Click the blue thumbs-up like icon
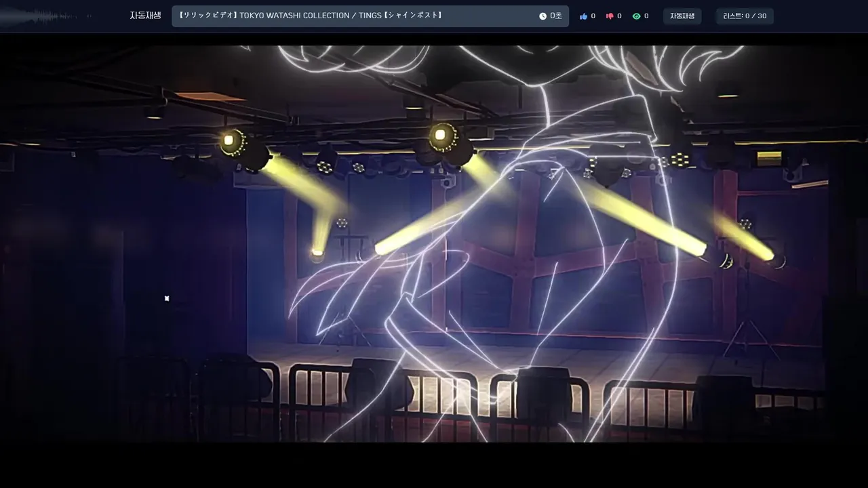 [x=583, y=16]
